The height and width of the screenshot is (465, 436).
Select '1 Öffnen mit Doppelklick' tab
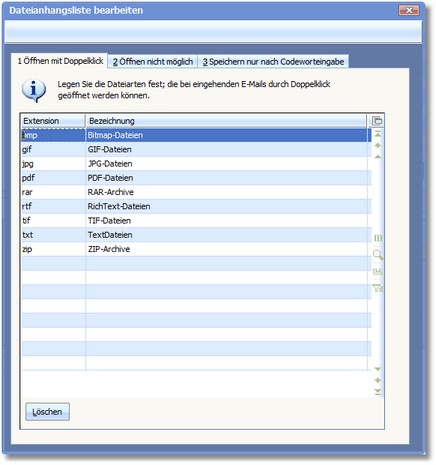60,61
